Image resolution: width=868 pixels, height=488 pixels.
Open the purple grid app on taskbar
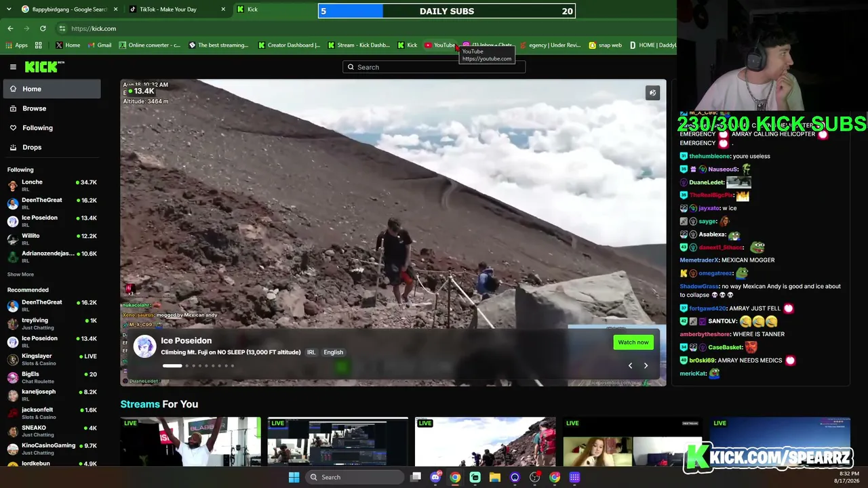[574, 477]
